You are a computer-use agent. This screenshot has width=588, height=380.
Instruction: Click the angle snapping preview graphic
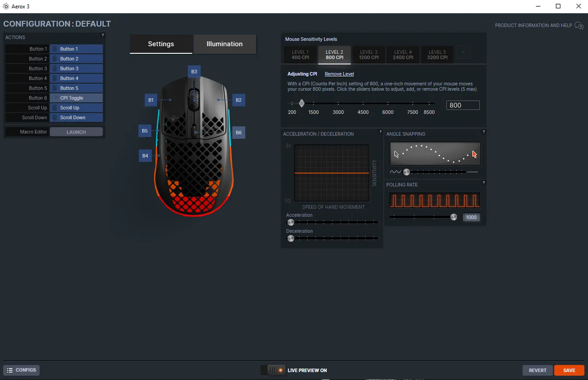click(435, 153)
